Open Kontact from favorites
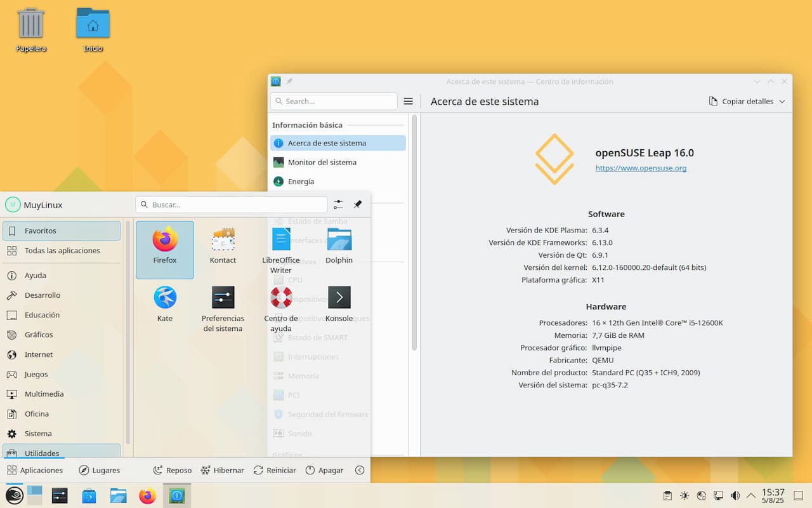Viewport: 812px width, 508px height. click(x=223, y=241)
